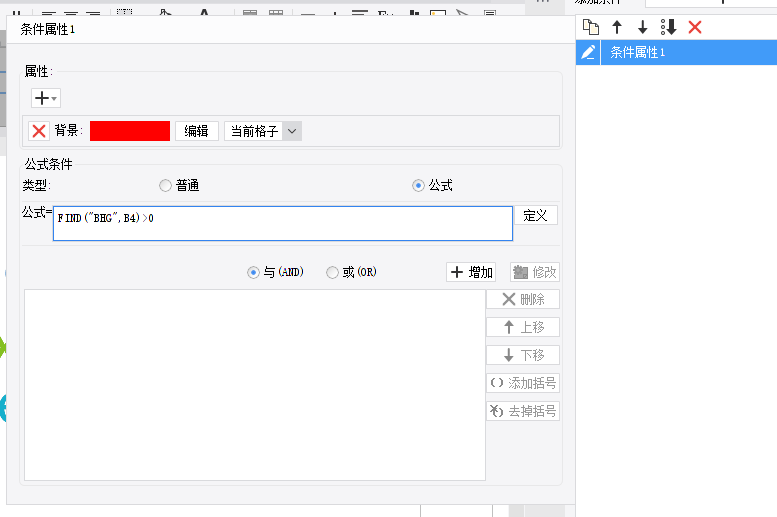Select the 普通 type radio button

[x=165, y=185]
